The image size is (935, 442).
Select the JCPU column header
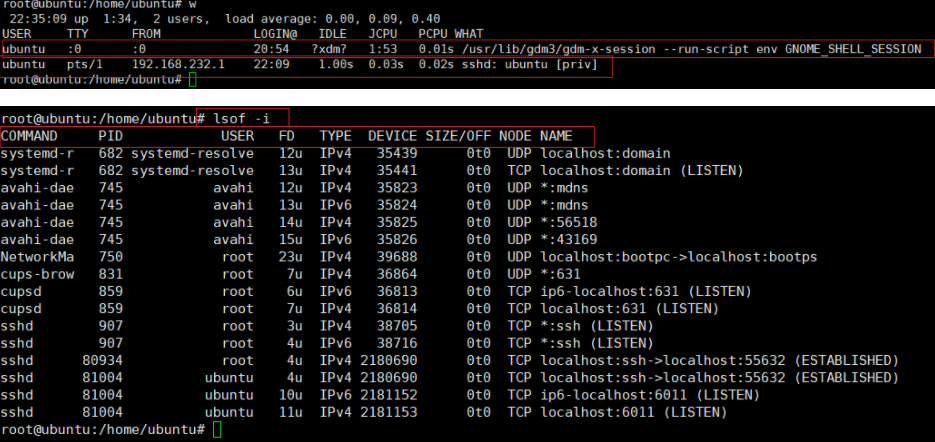tap(383, 33)
